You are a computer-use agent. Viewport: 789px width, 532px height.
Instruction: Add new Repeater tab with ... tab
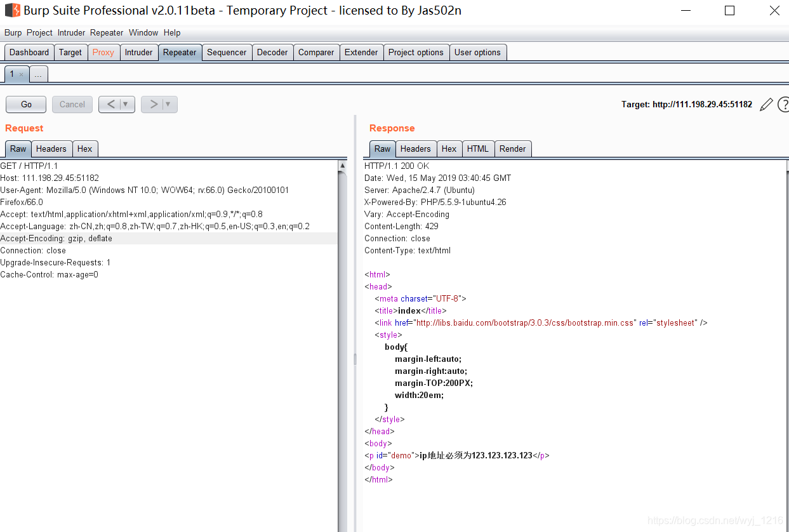click(x=38, y=74)
